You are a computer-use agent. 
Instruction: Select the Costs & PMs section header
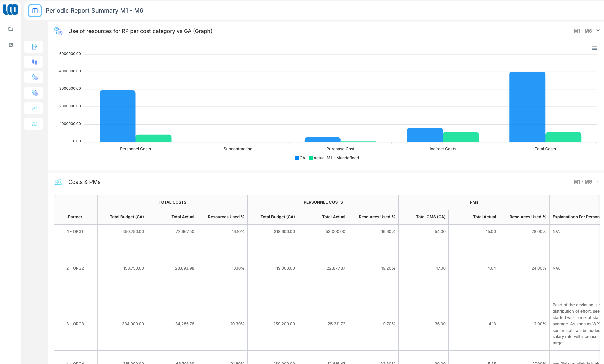coord(84,182)
